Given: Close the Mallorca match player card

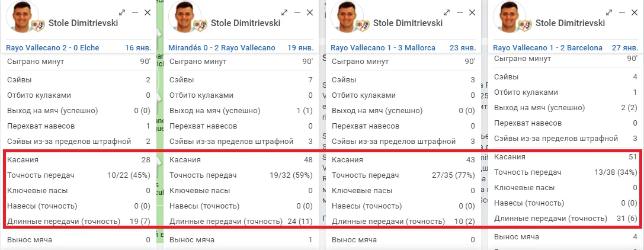Looking at the screenshot, I should (x=472, y=12).
